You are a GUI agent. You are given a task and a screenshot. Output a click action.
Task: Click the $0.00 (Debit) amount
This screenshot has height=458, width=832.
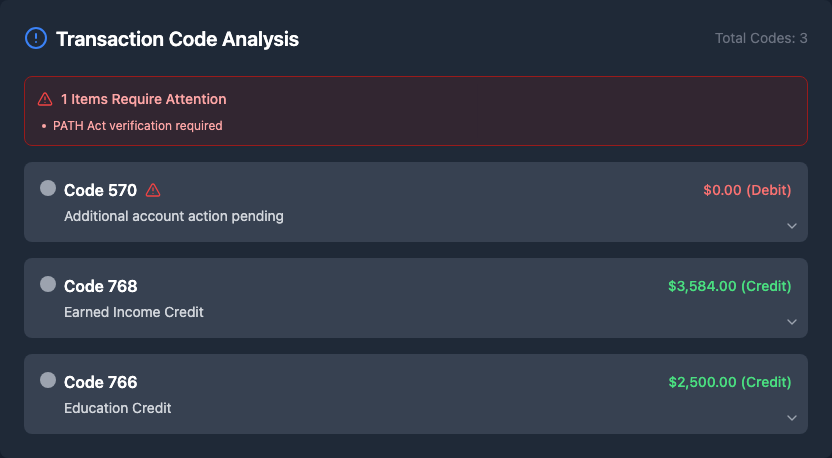[x=747, y=190]
